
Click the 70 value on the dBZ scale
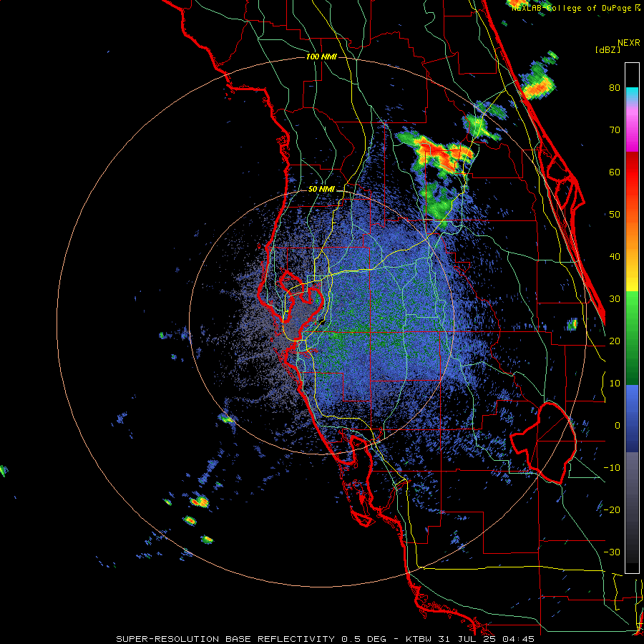tap(615, 130)
